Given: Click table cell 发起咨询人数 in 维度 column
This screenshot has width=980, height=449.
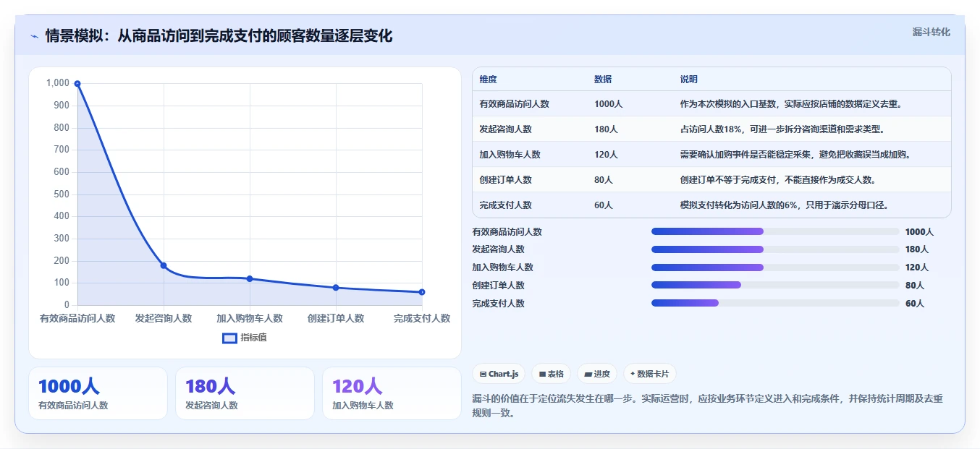Looking at the screenshot, I should click(x=505, y=129).
